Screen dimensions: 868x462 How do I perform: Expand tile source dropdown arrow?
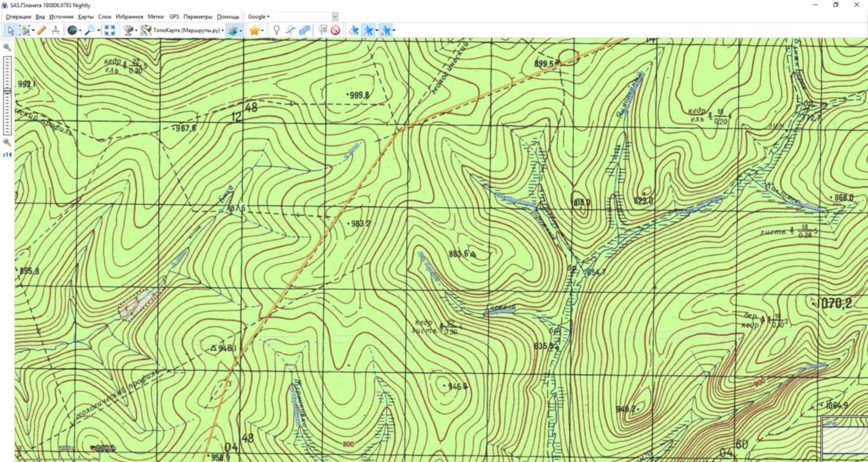tap(136, 31)
